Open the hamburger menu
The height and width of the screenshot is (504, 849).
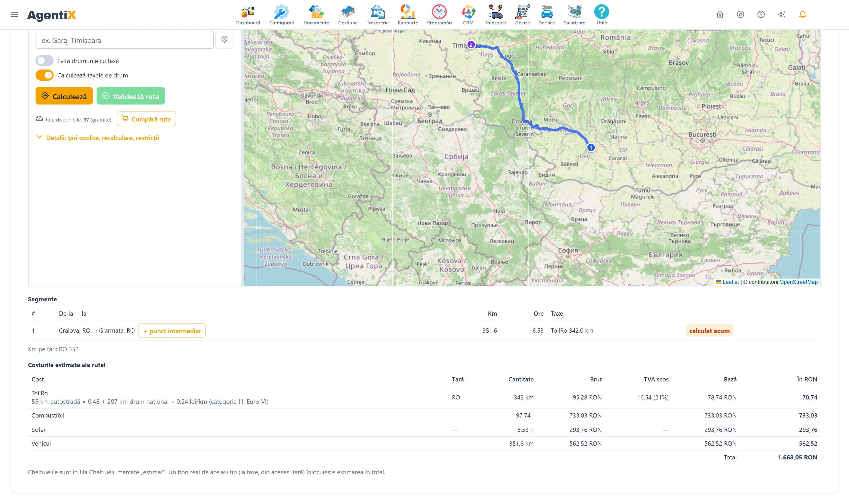pos(14,14)
